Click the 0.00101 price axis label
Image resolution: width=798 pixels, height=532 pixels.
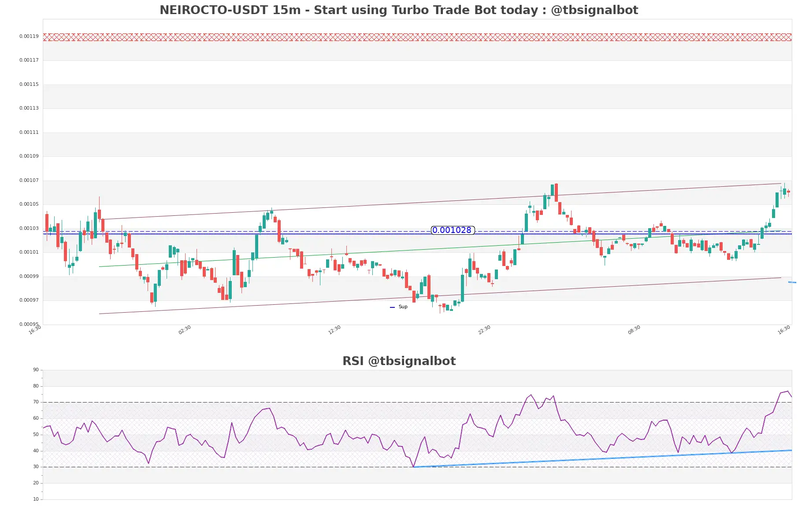tap(29, 252)
